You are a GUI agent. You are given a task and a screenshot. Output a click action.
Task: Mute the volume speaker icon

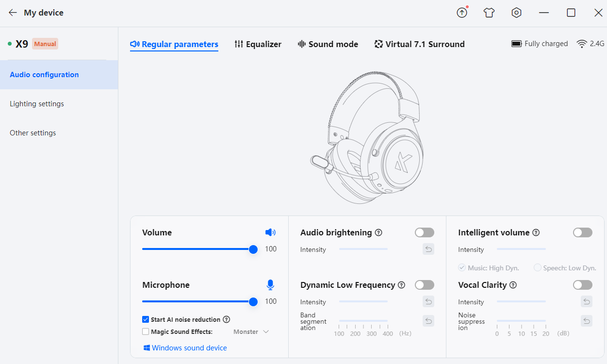[270, 232]
